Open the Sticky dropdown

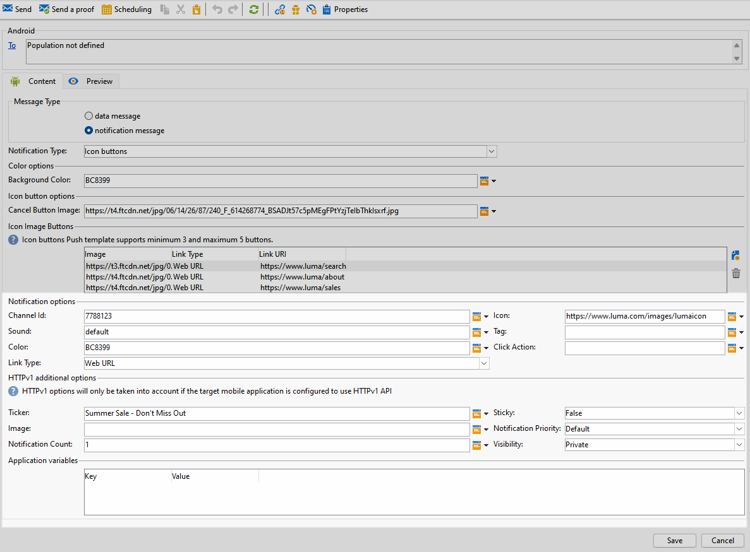(654, 413)
